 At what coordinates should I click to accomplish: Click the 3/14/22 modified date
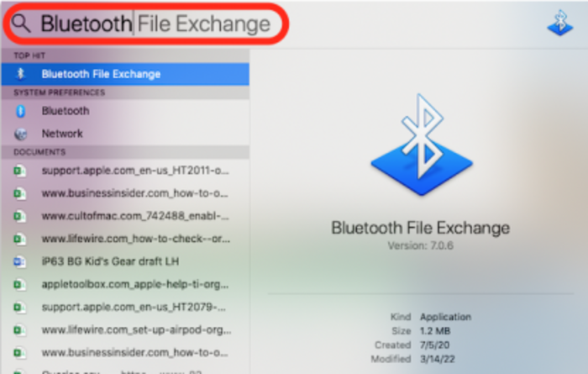[x=438, y=359]
